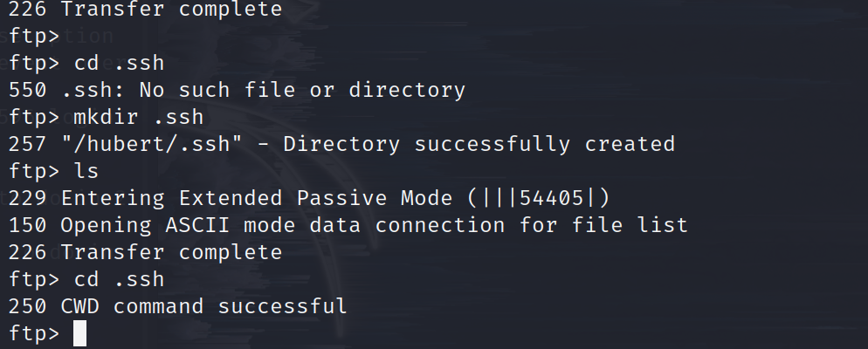
Task: Click "Directory successfully created" text
Action: point(479,144)
